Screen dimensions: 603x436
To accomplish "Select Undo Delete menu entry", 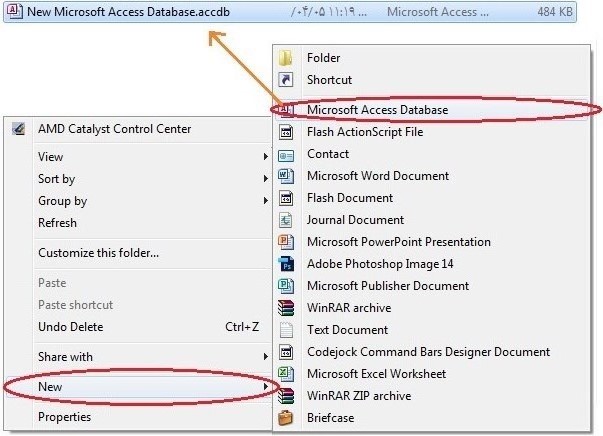I will [70, 327].
